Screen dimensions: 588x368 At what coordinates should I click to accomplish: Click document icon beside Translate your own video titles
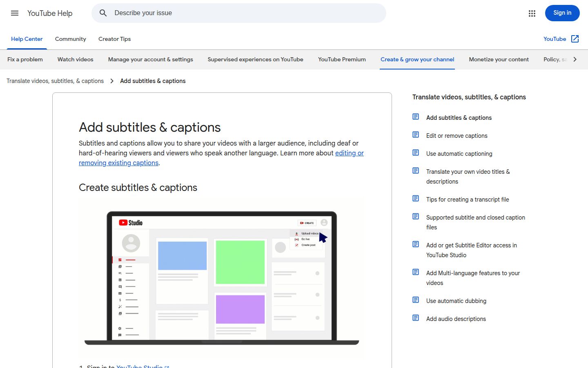(x=416, y=171)
